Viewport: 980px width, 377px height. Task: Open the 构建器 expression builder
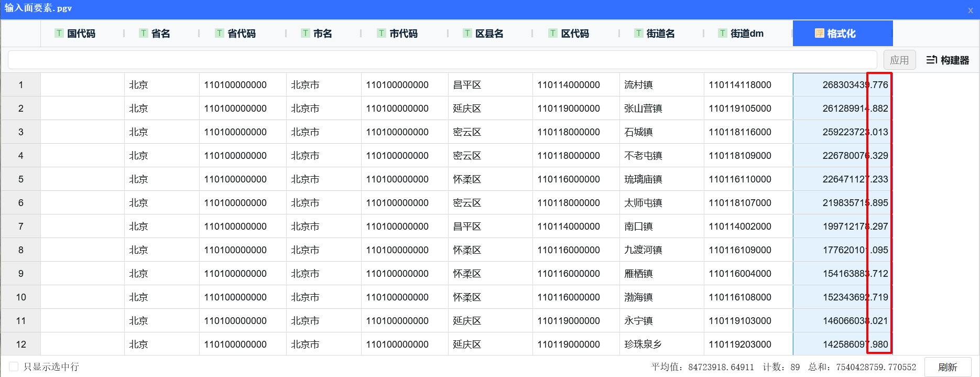(948, 60)
